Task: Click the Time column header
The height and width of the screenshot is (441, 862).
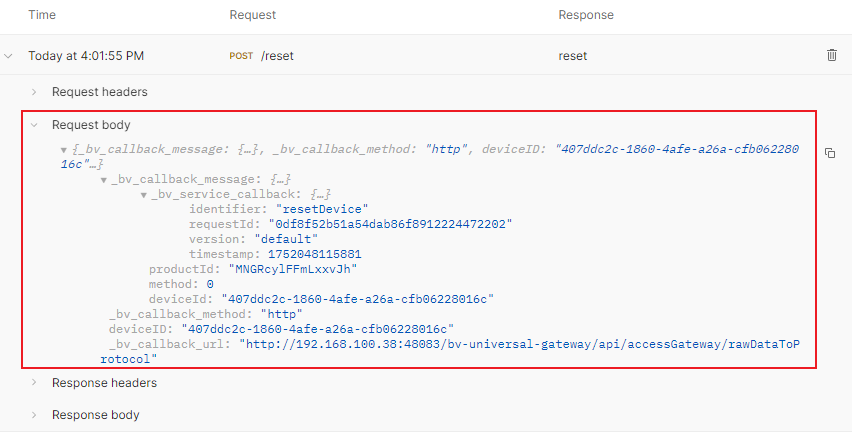Action: 42,15
